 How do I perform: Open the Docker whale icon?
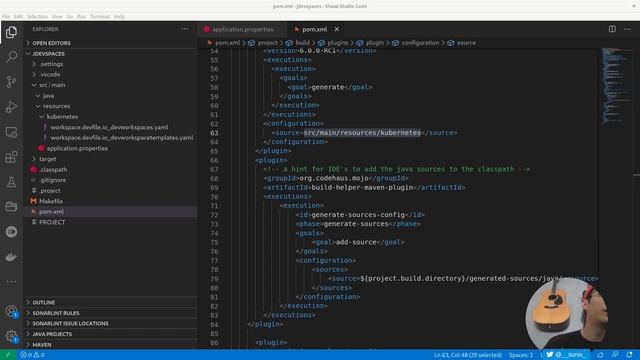pos(11,257)
